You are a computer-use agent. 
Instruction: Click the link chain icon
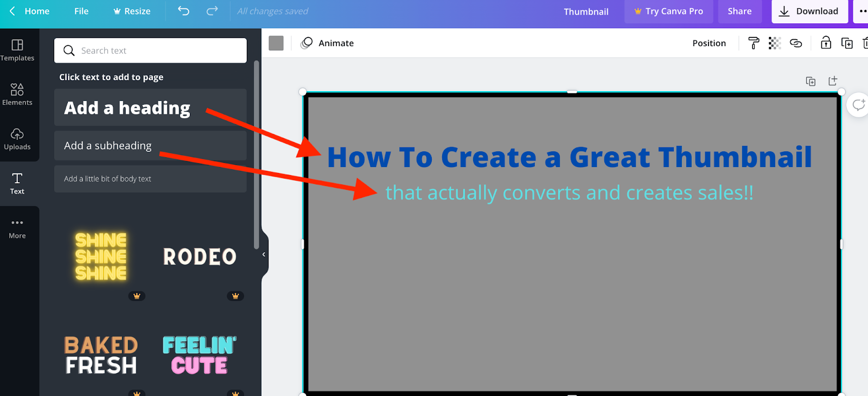pyautogui.click(x=796, y=43)
